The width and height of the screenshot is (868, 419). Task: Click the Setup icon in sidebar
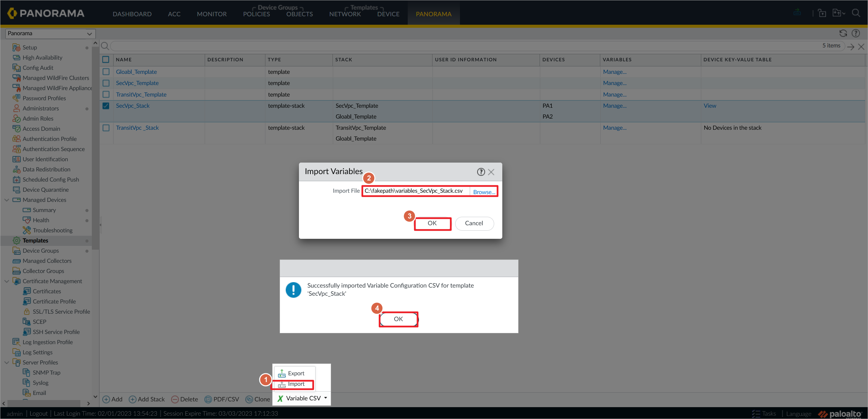click(16, 47)
